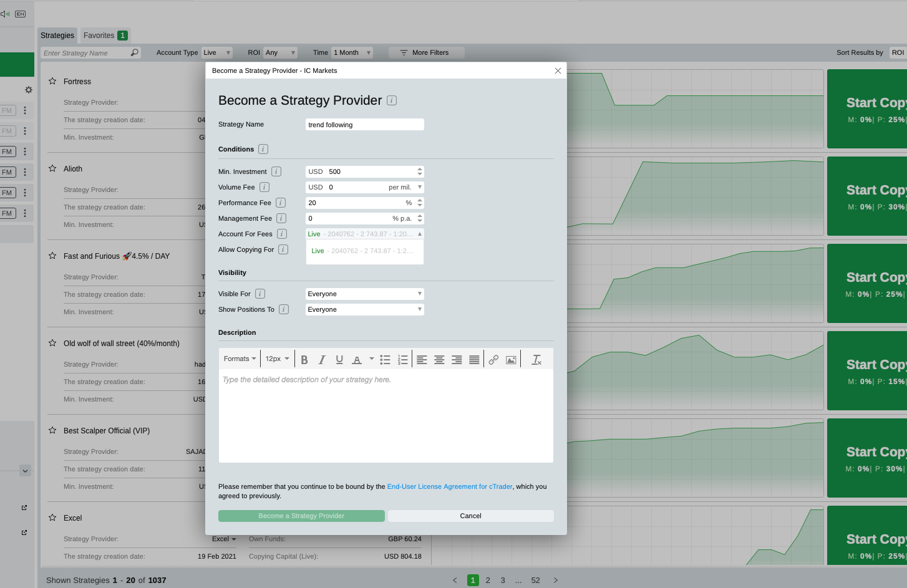Go to page 2 of strategies

coord(488,581)
